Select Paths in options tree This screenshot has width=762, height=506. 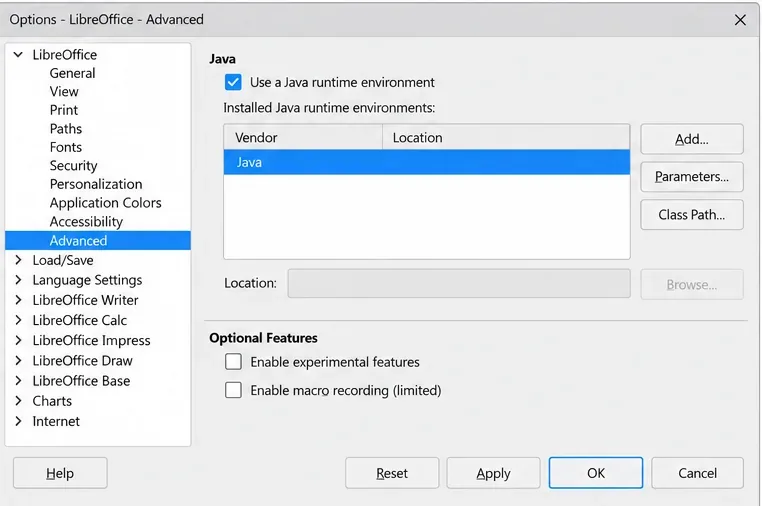(x=66, y=128)
